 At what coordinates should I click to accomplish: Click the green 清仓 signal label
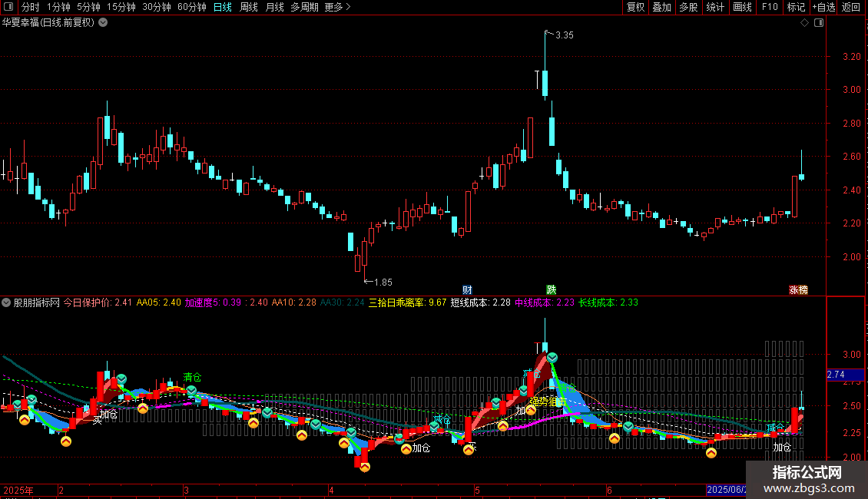192,377
